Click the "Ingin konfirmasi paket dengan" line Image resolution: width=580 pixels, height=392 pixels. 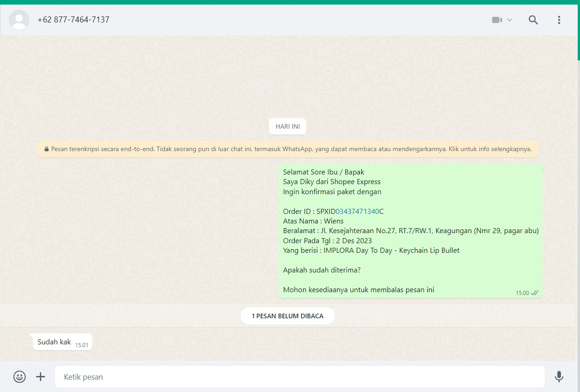click(332, 192)
